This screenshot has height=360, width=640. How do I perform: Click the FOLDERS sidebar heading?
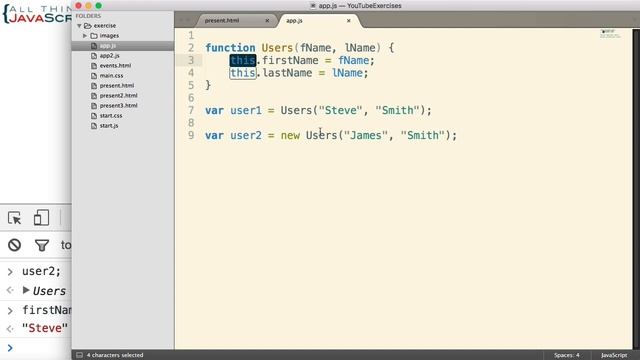tap(88, 16)
